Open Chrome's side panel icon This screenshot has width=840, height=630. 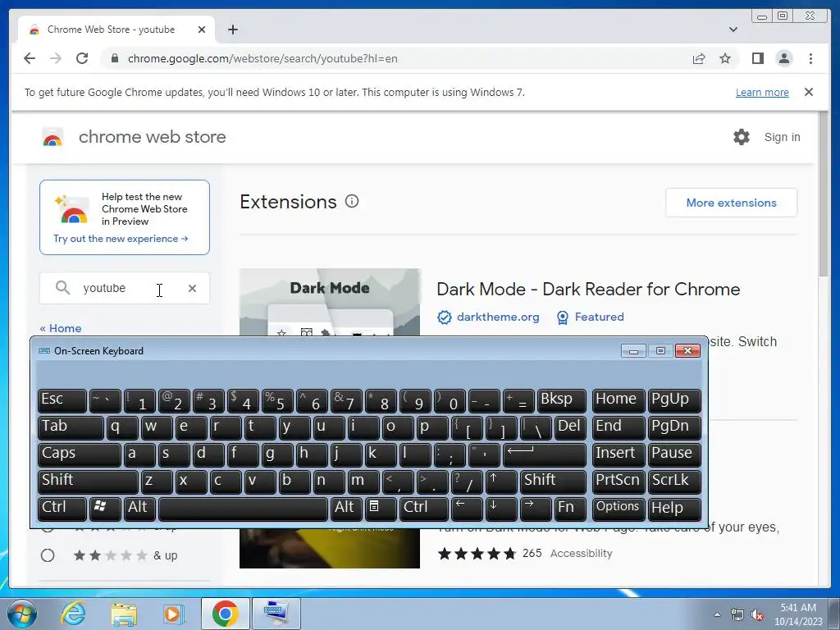tap(757, 58)
